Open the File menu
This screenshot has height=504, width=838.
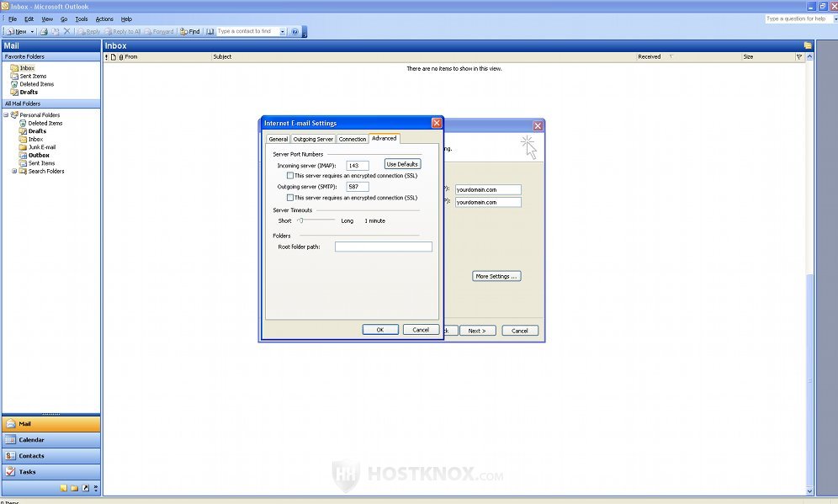13,19
